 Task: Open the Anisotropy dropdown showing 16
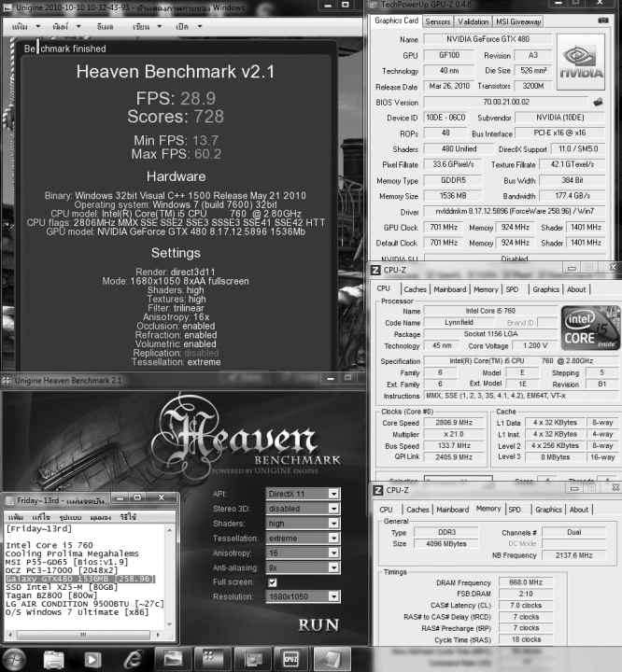304,553
